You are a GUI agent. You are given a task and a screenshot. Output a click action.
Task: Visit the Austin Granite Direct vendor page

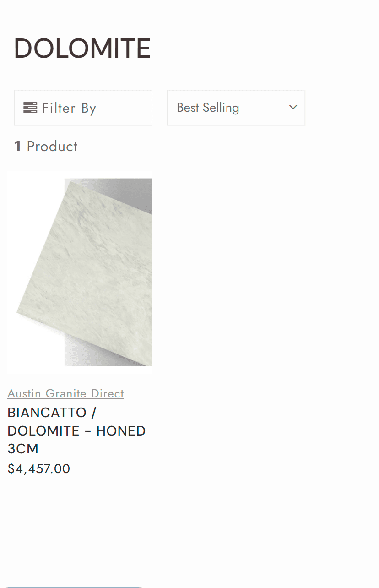tap(65, 394)
